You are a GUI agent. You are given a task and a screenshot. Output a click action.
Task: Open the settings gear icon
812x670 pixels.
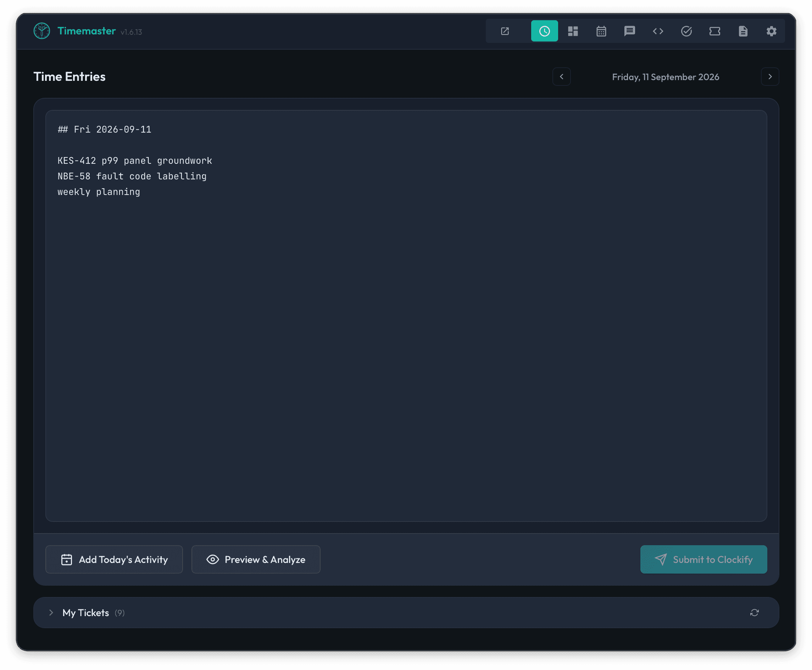[771, 31]
